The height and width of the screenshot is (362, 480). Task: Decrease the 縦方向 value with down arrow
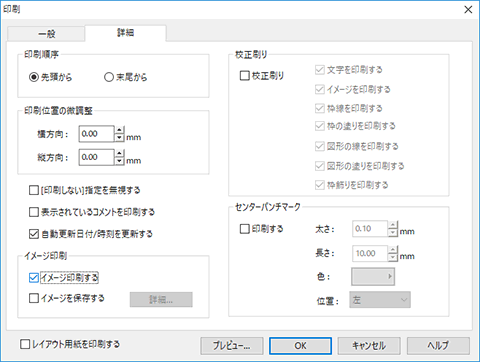(120, 161)
